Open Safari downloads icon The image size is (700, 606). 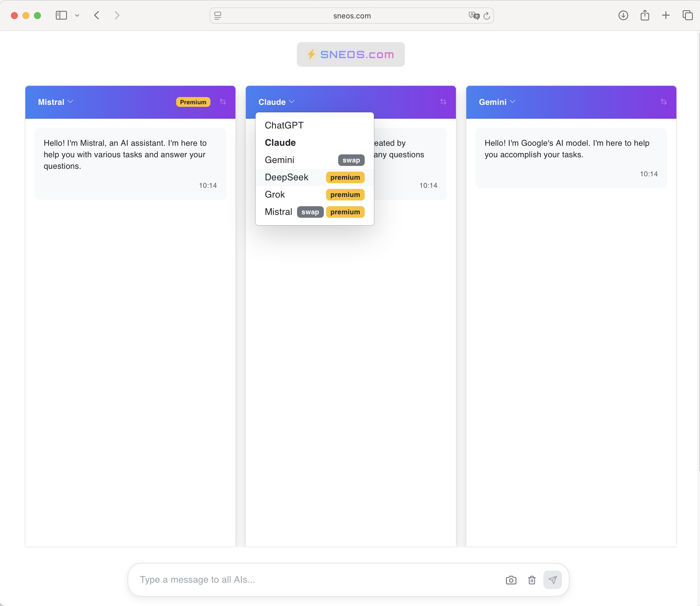[623, 15]
